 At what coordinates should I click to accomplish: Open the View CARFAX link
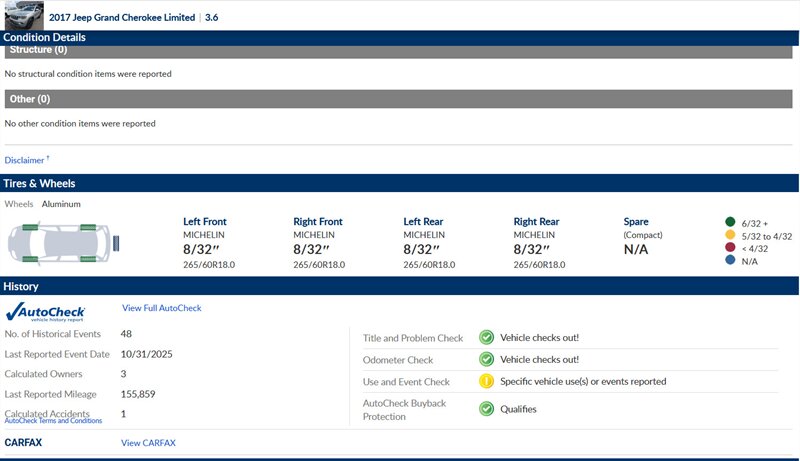pyautogui.click(x=147, y=442)
